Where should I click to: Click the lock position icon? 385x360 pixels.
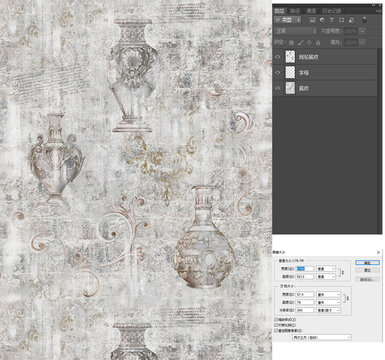tap(309, 42)
